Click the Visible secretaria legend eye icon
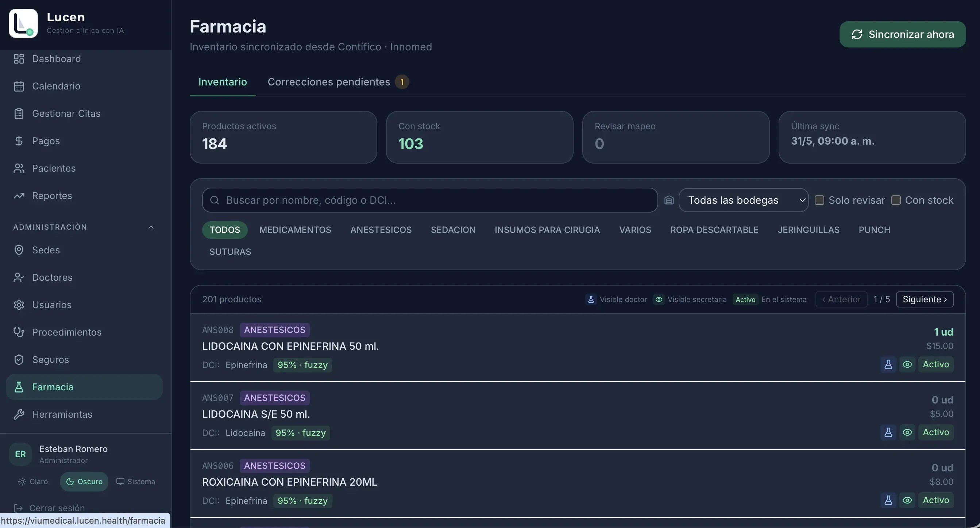Viewport: 980px width, 528px height. (659, 299)
